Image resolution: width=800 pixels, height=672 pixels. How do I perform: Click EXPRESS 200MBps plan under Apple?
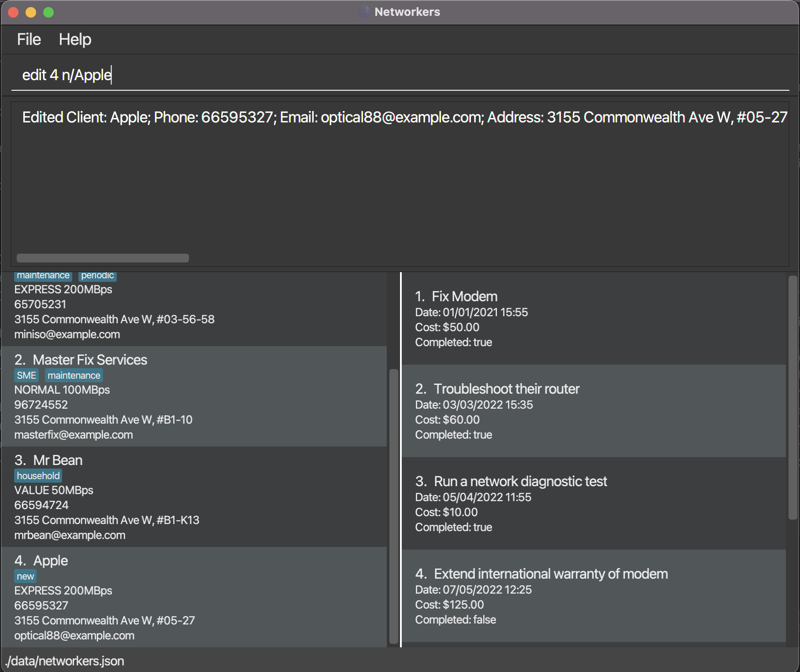pos(63,591)
